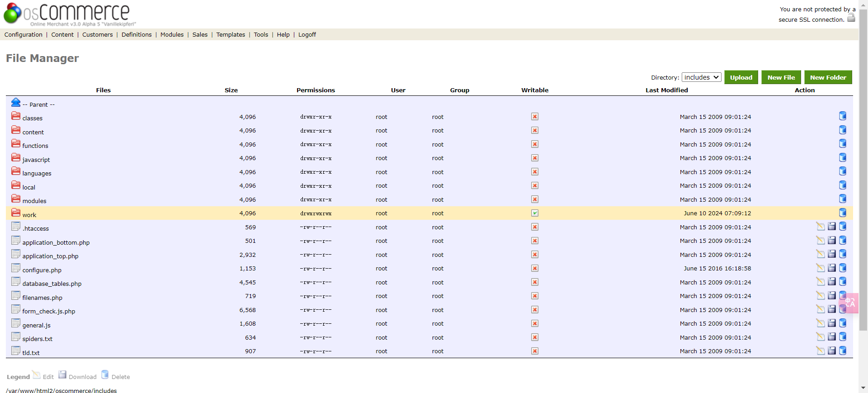This screenshot has width=868, height=393.
Task: Open the local folder link
Action: pyautogui.click(x=29, y=187)
